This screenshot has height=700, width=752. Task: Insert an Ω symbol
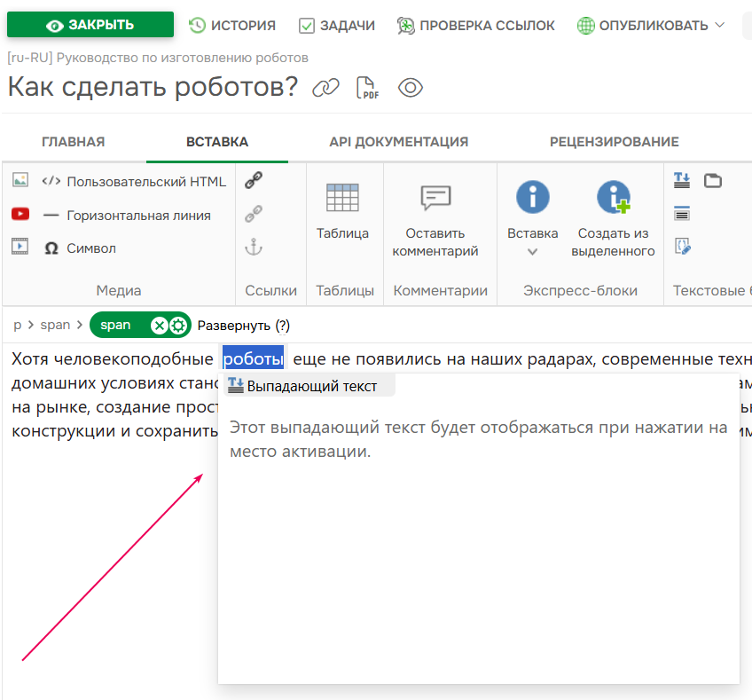pyautogui.click(x=51, y=248)
